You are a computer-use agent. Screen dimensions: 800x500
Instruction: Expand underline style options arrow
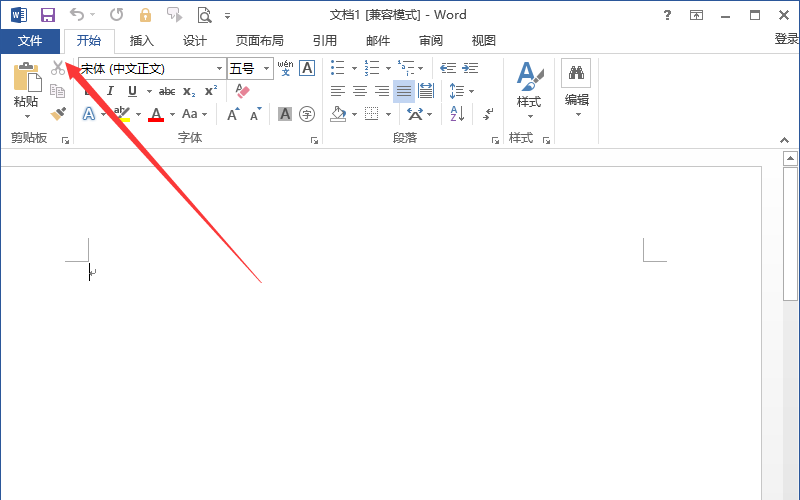[x=149, y=91]
